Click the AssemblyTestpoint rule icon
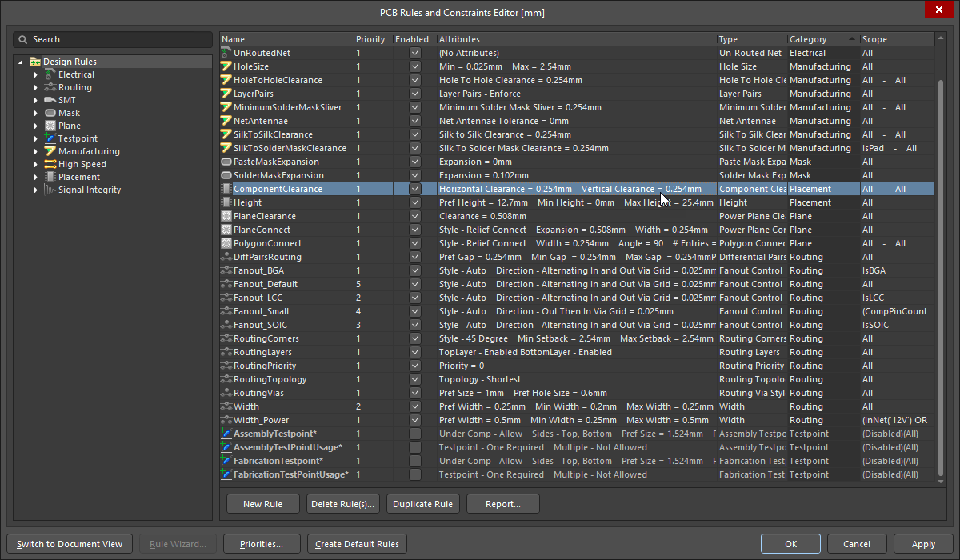The width and height of the screenshot is (960, 560). click(226, 434)
